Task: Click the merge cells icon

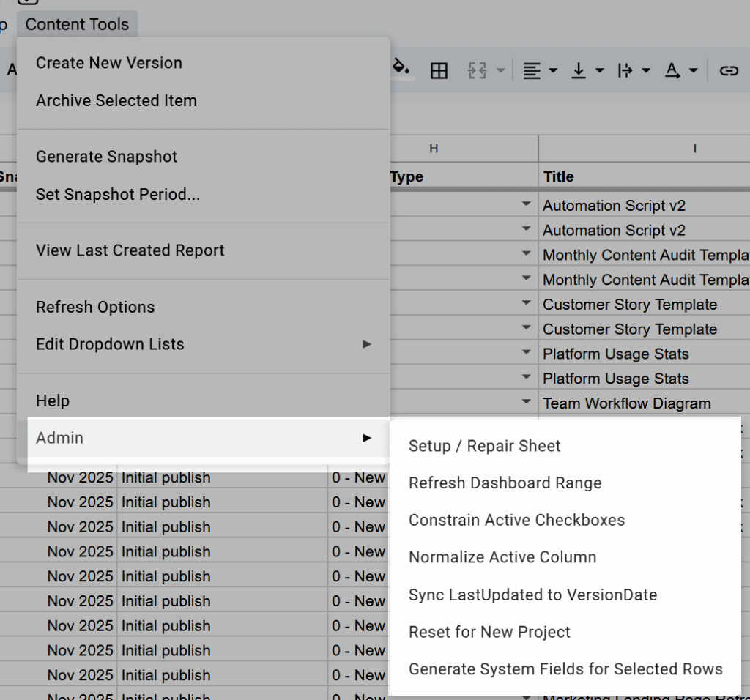Action: coord(478,71)
